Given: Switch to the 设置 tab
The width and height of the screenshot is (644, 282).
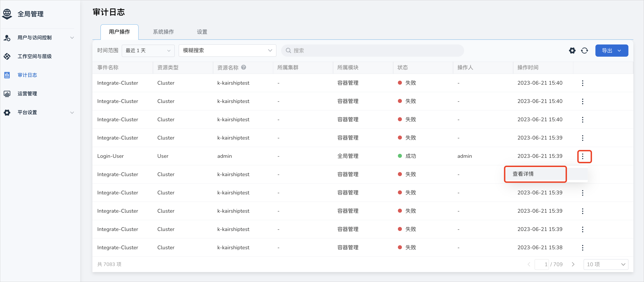Looking at the screenshot, I should coord(202,32).
